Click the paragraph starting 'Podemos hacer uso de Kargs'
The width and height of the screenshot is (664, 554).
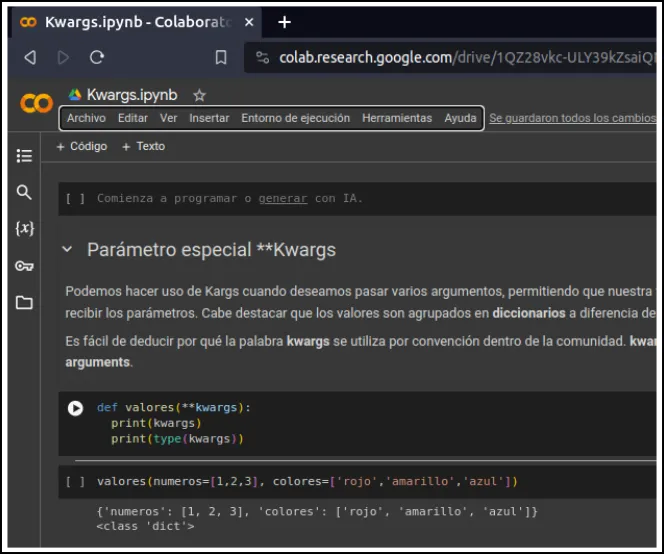(x=360, y=302)
